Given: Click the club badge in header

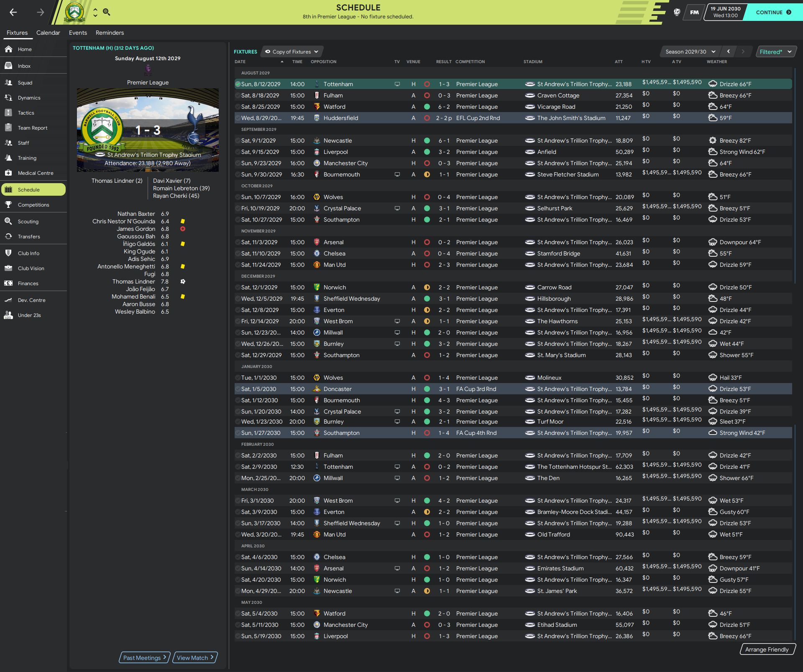Looking at the screenshot, I should coord(74,12).
